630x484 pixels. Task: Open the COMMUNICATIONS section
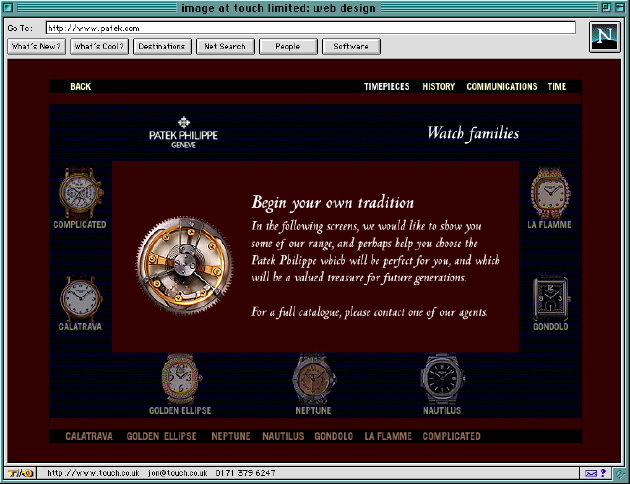click(502, 87)
